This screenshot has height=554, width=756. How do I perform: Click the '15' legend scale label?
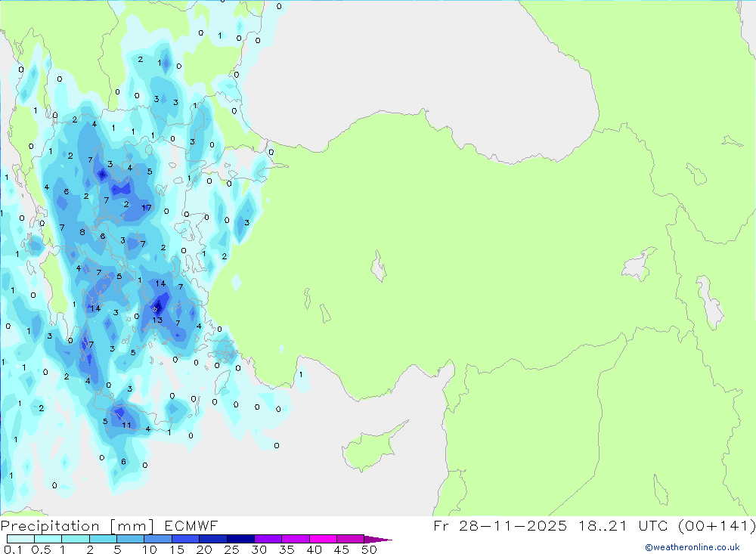(177, 549)
